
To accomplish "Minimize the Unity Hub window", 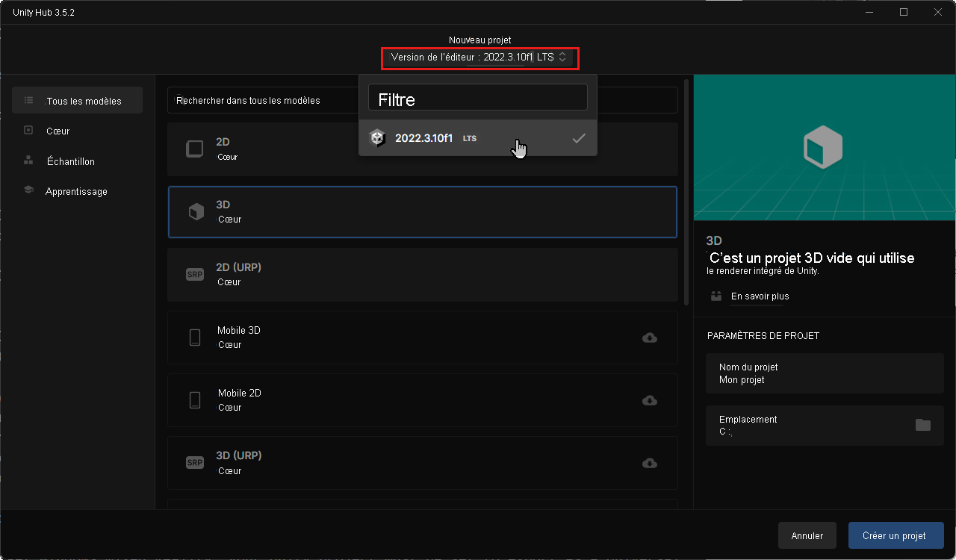I will pyautogui.click(x=869, y=12).
